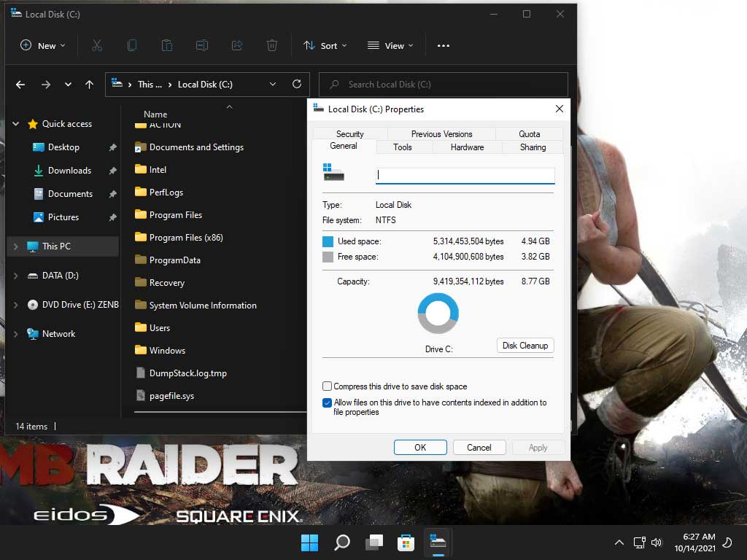
Task: Select DumpStack.log.tmp file
Action: click(181, 373)
